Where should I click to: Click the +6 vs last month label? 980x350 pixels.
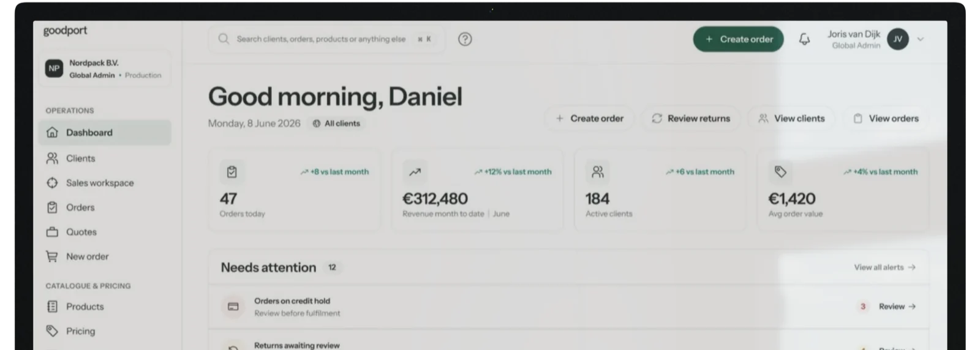pos(700,172)
